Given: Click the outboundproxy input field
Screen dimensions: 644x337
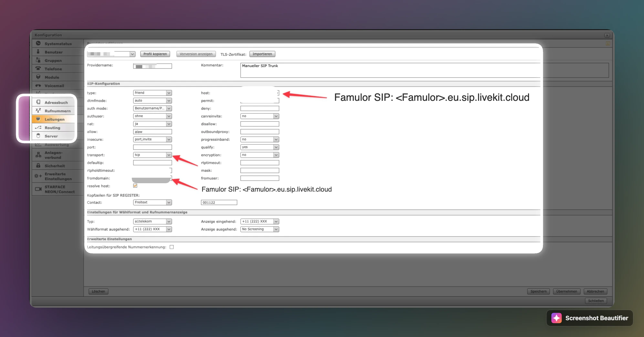Looking at the screenshot, I should pyautogui.click(x=260, y=132).
